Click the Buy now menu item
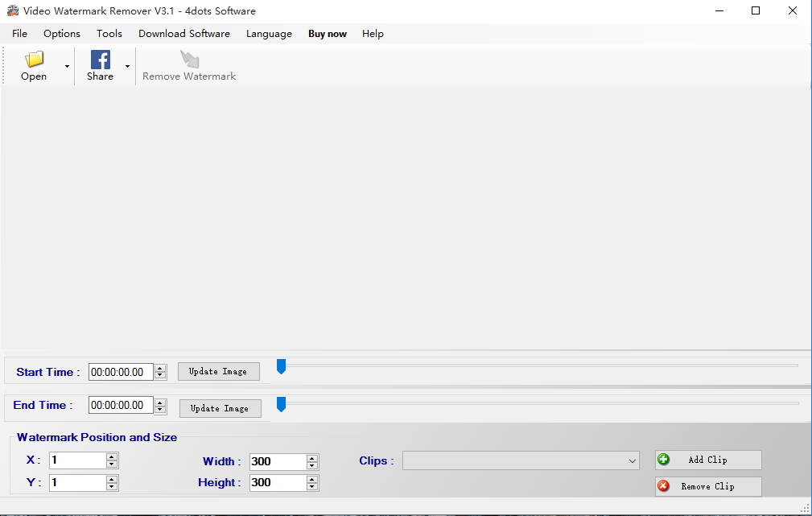Viewport: 812px width, 516px height. coord(328,34)
